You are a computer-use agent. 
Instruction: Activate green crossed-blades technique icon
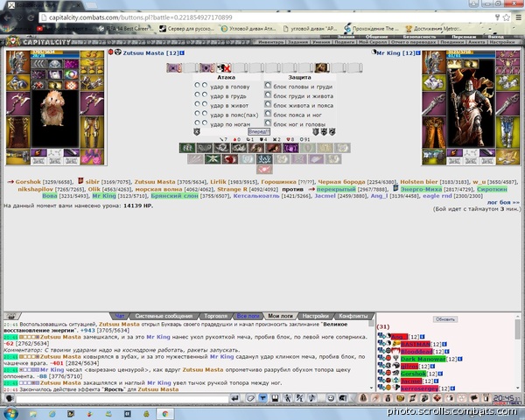click(213, 159)
